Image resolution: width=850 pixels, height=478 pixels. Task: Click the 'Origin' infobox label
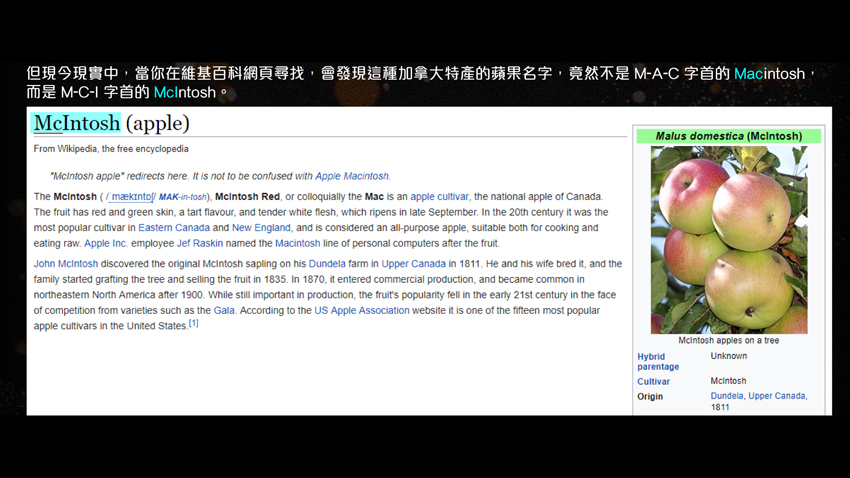(650, 397)
